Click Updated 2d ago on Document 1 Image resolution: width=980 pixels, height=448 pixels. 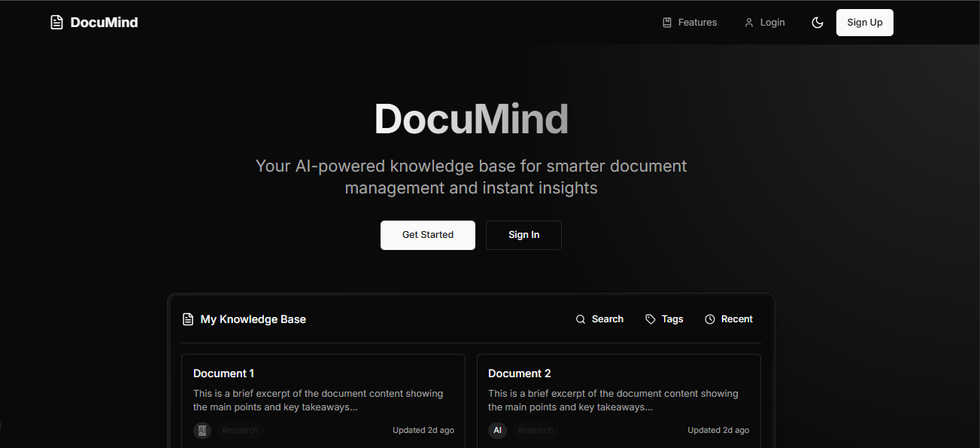(423, 431)
